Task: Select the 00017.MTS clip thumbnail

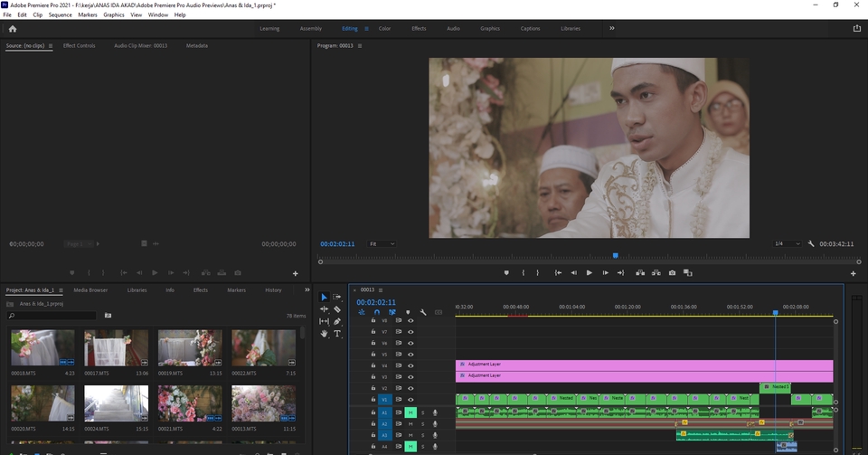Action: [x=116, y=349]
